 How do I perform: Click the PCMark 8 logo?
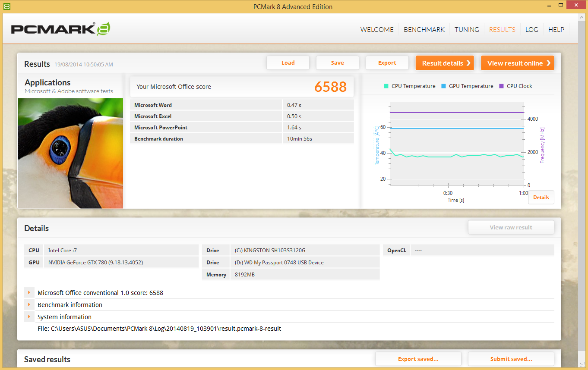point(60,29)
